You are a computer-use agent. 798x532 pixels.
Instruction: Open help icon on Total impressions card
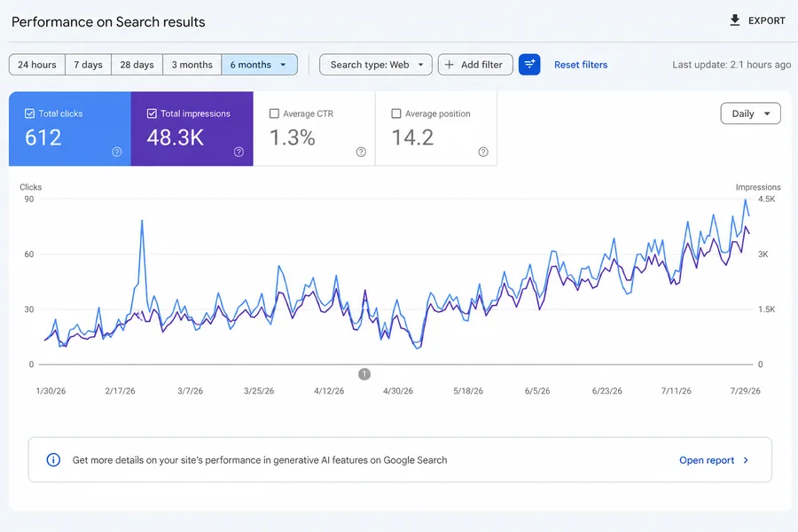239,152
